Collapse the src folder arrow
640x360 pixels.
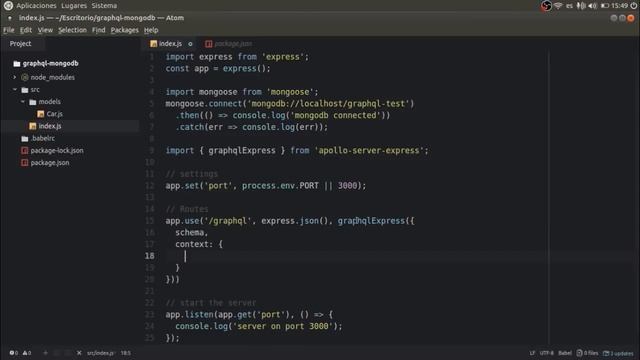[15, 89]
